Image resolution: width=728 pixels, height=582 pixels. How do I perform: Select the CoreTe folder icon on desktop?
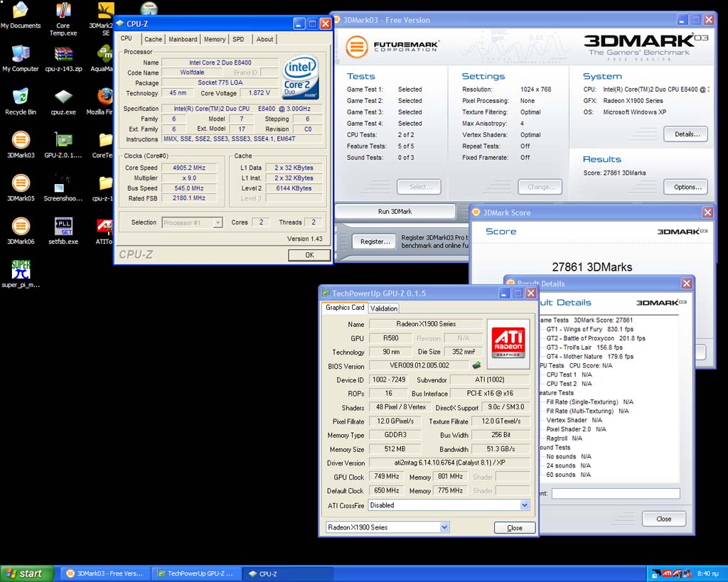(x=103, y=145)
